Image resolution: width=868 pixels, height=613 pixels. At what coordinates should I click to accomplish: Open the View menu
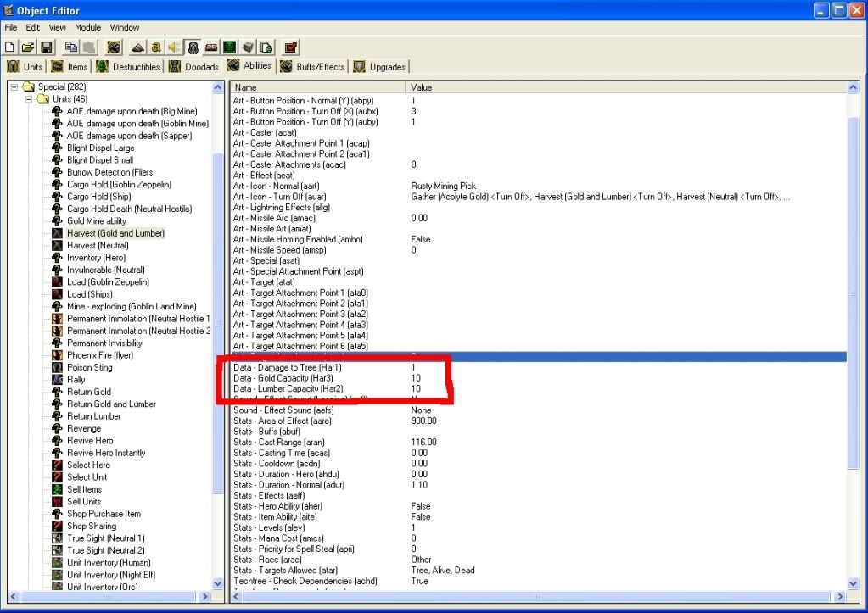[57, 27]
